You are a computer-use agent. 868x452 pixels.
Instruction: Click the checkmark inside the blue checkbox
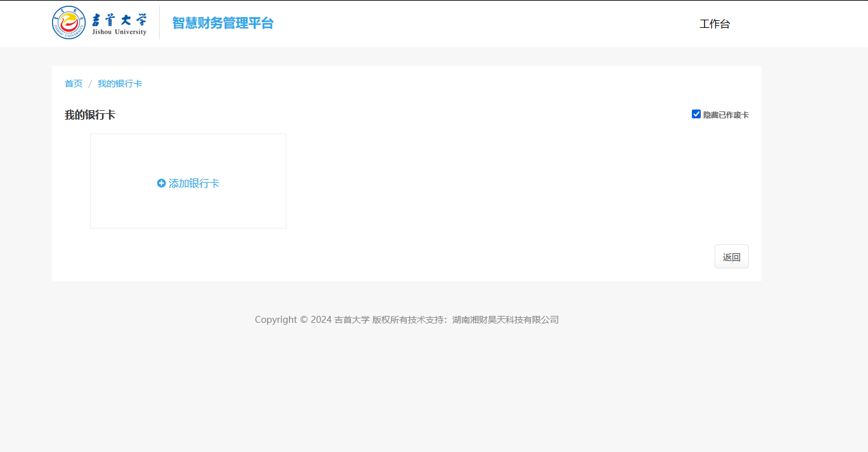[696, 114]
